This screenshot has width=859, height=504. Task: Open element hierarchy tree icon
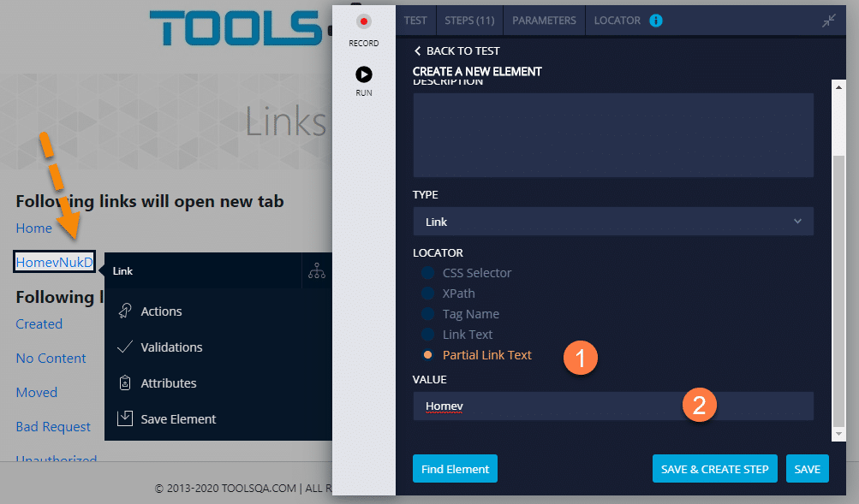(x=317, y=270)
